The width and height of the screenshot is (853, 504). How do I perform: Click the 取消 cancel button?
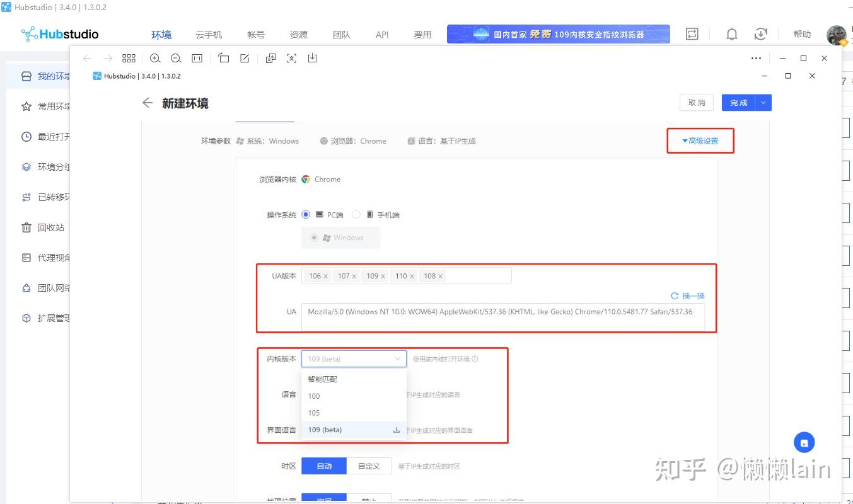pos(697,103)
